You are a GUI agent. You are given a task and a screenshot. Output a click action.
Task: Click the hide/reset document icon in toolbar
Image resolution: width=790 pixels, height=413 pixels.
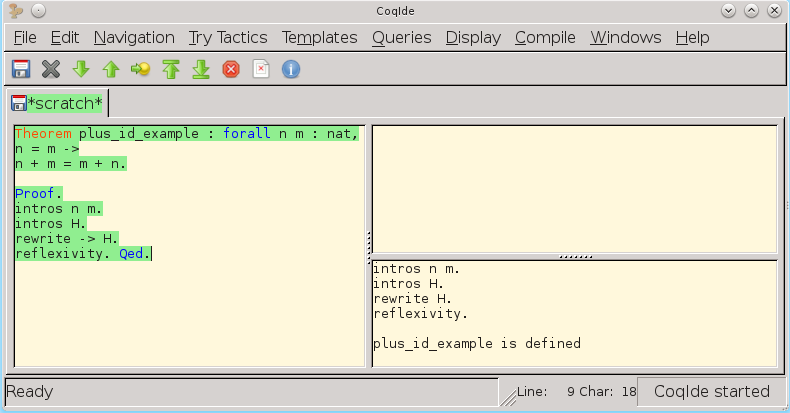point(261,69)
